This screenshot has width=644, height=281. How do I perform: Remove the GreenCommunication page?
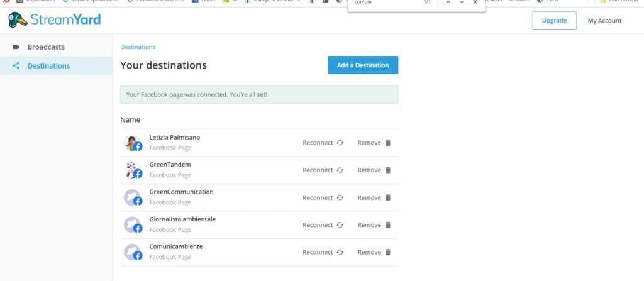click(374, 197)
